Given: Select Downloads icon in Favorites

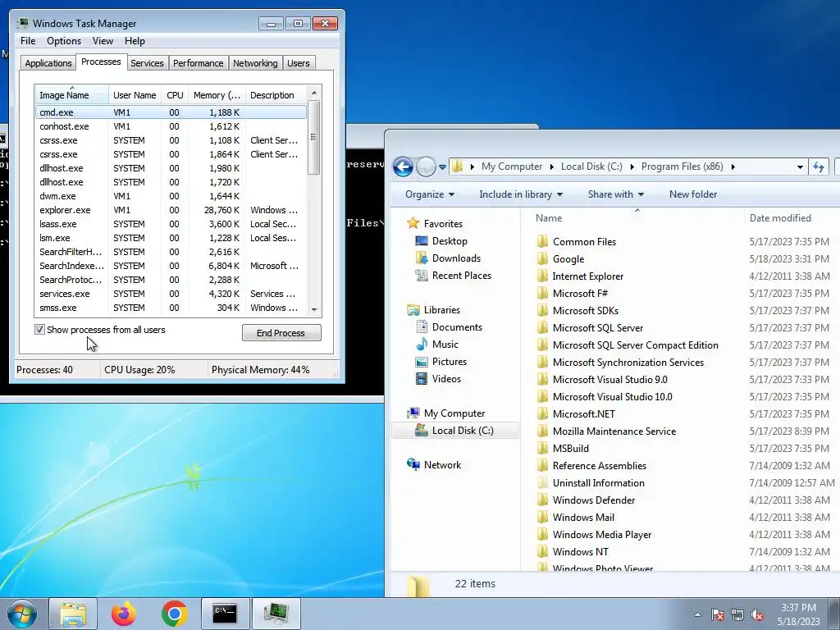Looking at the screenshot, I should [x=422, y=258].
